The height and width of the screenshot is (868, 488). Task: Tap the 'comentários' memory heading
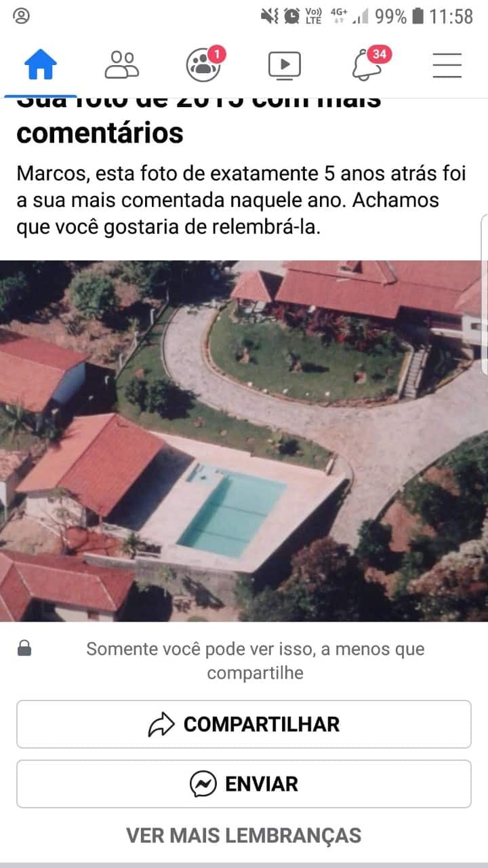pos(100,133)
